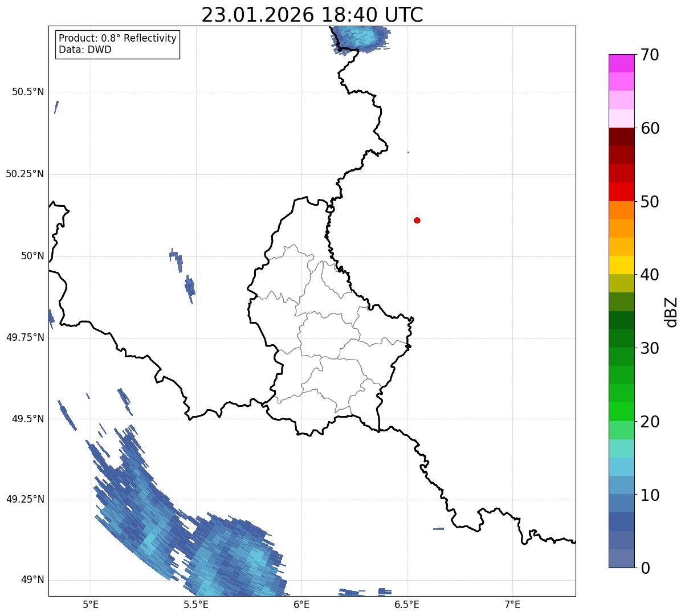Click the colorbar tick label '50'
This screenshot has height=616, width=685.
(650, 202)
